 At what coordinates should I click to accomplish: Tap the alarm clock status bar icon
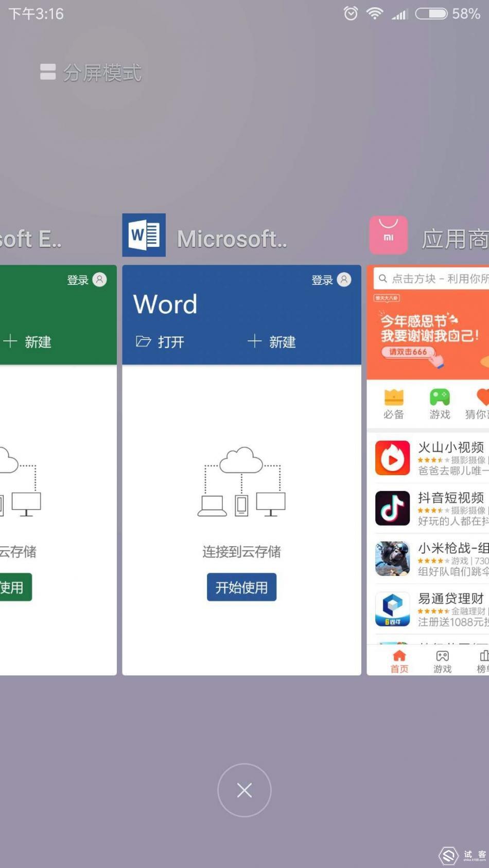351,13
